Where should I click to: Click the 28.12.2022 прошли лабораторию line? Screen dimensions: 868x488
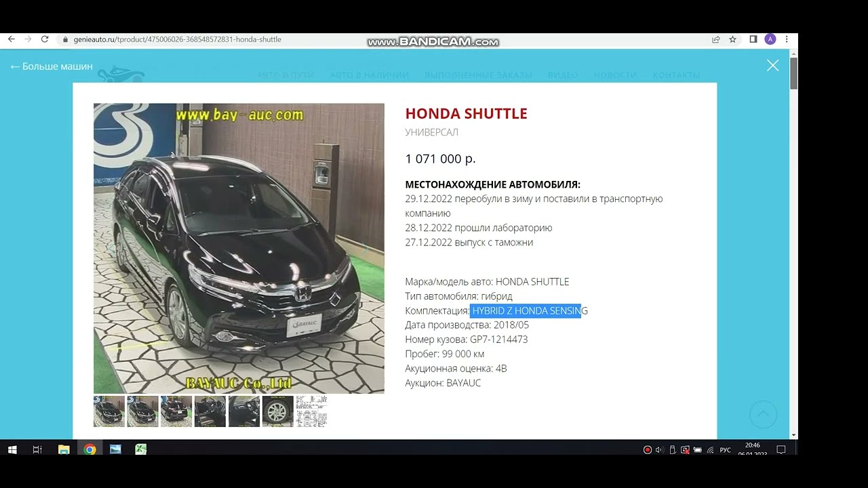(x=479, y=228)
